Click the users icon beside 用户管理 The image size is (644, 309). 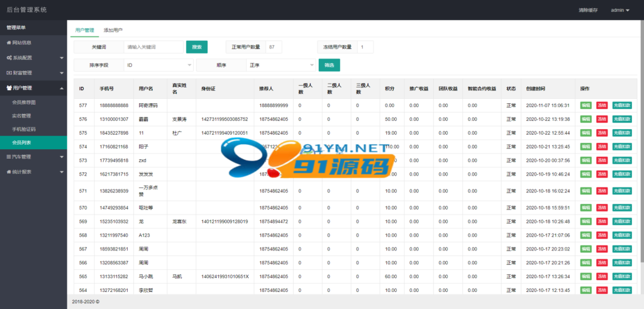[9, 88]
